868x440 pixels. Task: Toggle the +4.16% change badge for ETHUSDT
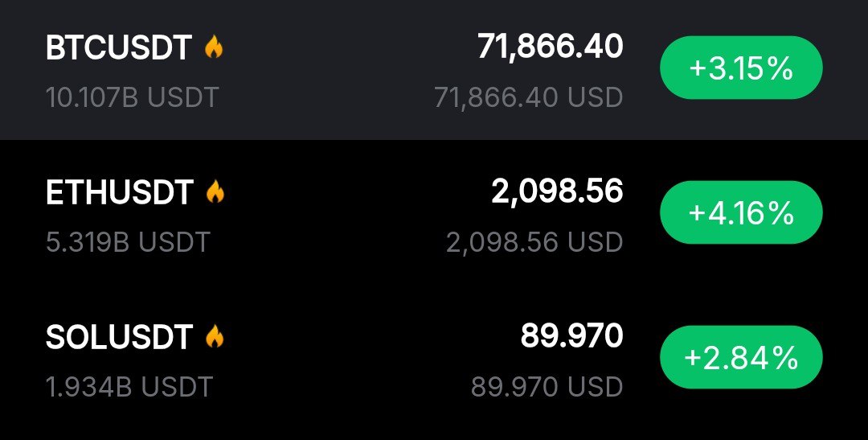740,213
